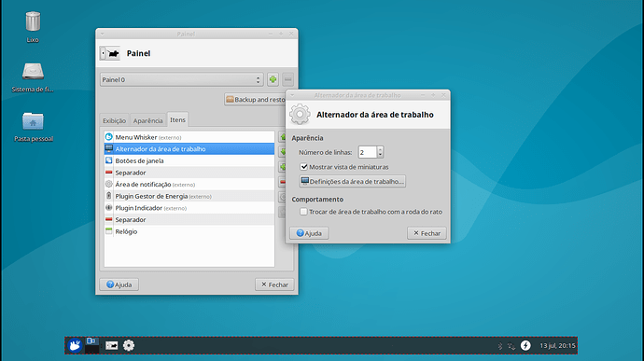The image size is (644, 361).
Task: Increase Número de linhas with the up arrow
Action: point(380,149)
